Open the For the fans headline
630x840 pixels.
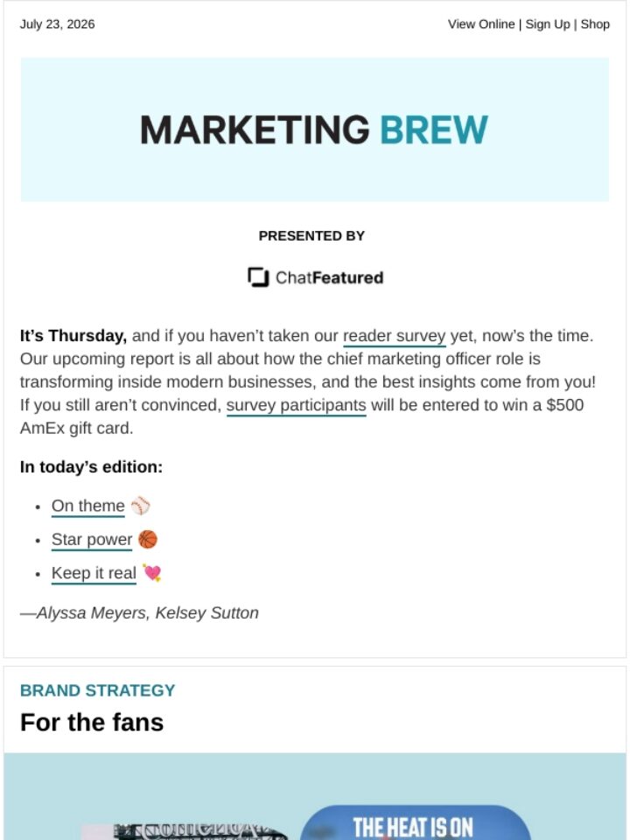tap(92, 722)
